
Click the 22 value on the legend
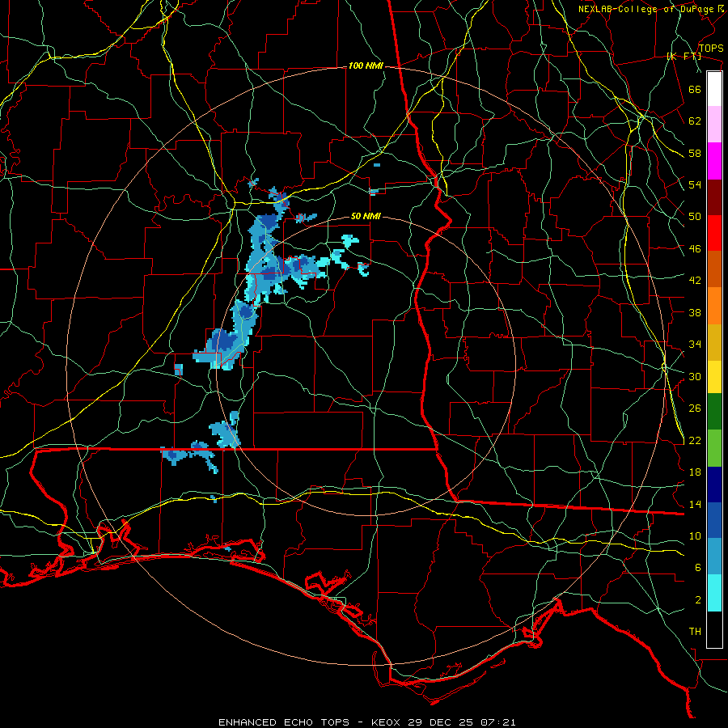pos(695,441)
